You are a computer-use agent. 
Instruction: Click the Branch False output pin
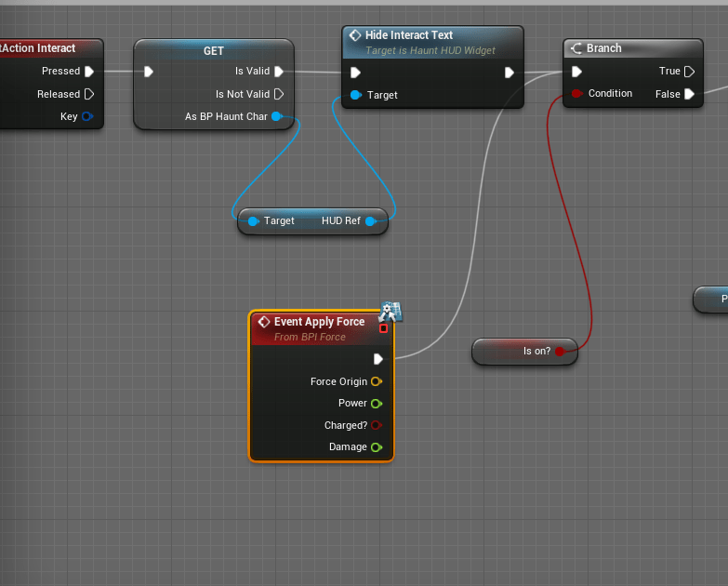click(x=689, y=94)
